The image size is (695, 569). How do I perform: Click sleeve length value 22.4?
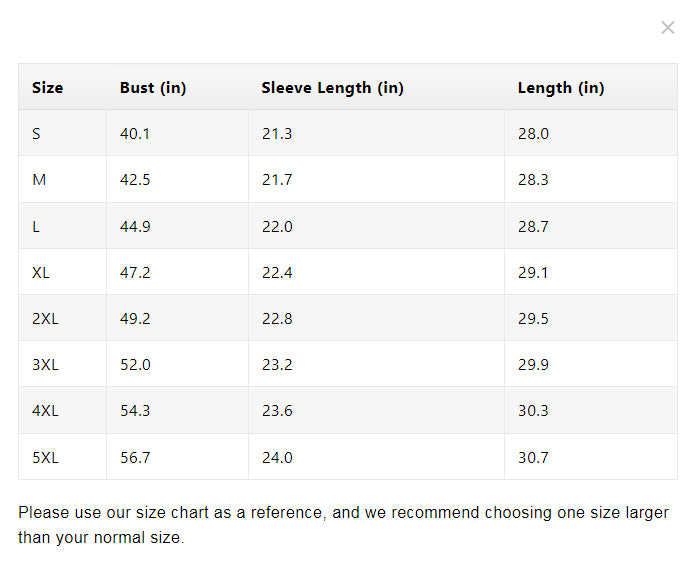tap(277, 273)
